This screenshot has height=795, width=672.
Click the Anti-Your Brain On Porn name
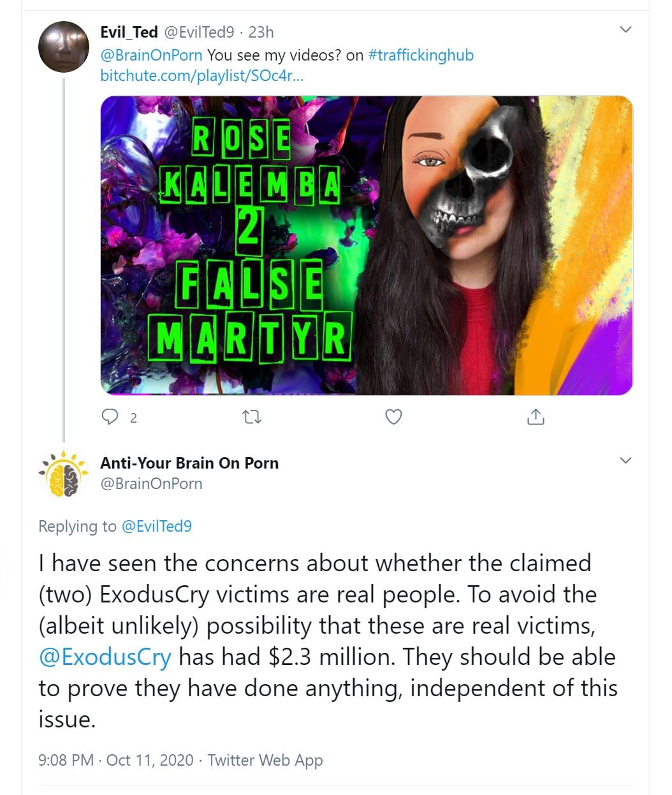tap(189, 463)
